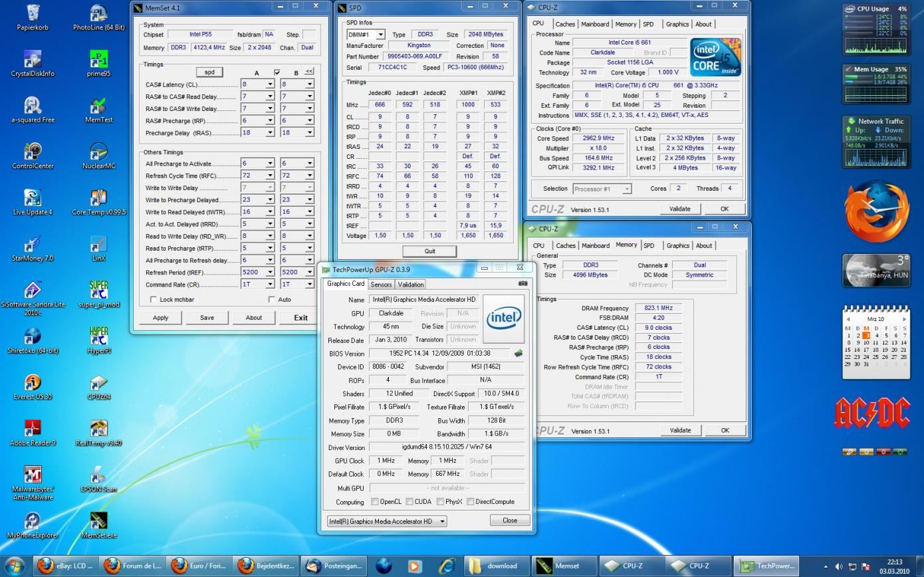
Task: Open MyPhoneExplorer desktop shortcut
Action: 33,526
